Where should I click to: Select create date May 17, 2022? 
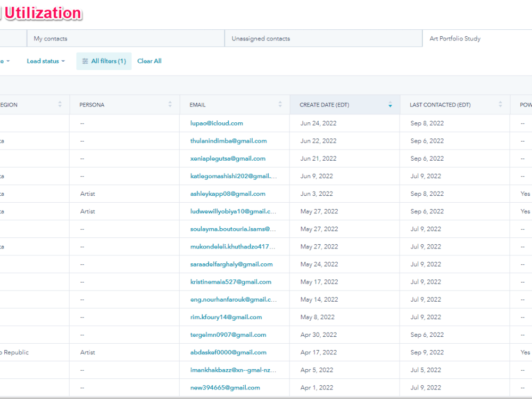pos(319,282)
